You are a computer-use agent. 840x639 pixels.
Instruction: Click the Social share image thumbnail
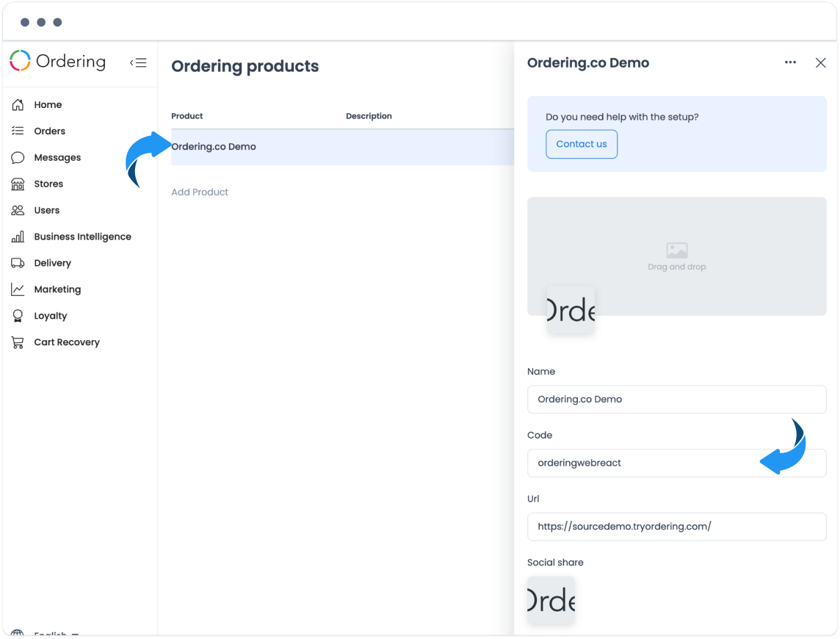pos(551,600)
